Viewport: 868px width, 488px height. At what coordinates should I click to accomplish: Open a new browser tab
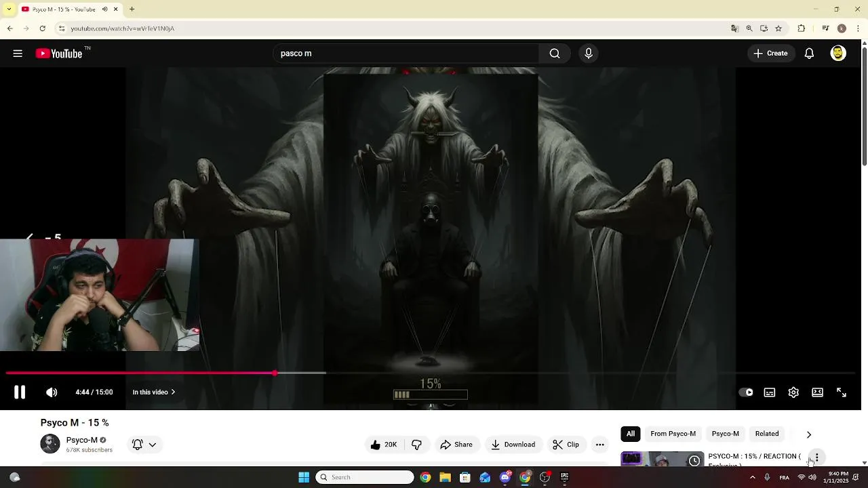[132, 9]
